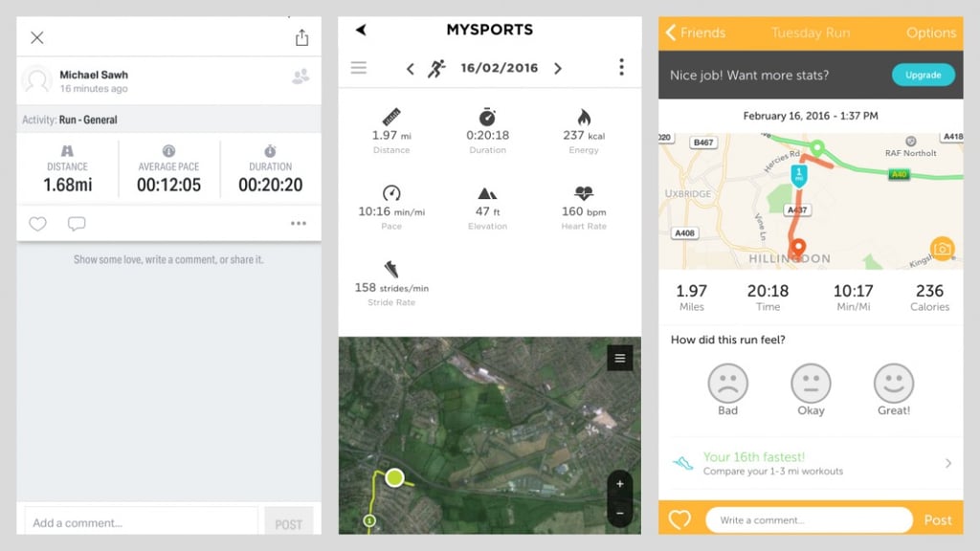Open the vertical three-dot MySports menu

point(621,67)
